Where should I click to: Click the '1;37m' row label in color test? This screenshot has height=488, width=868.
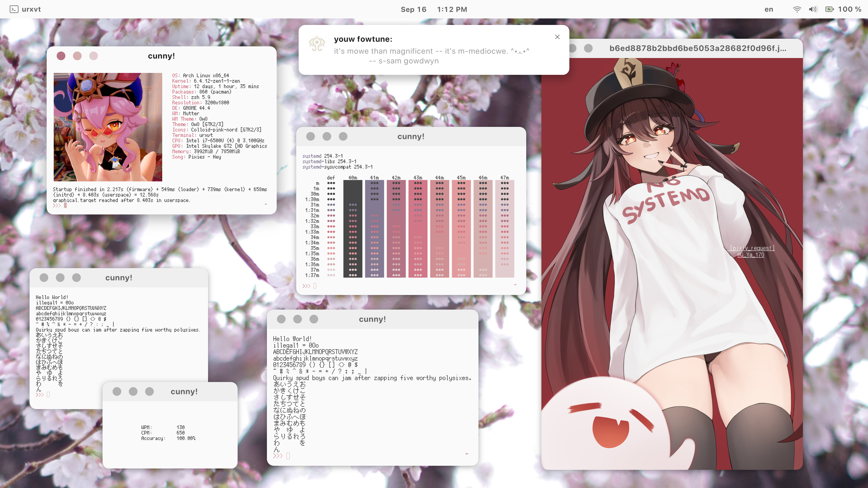(312, 275)
